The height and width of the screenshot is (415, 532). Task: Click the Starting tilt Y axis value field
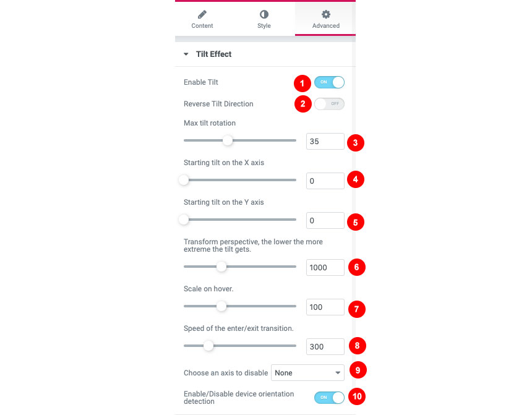coord(325,221)
